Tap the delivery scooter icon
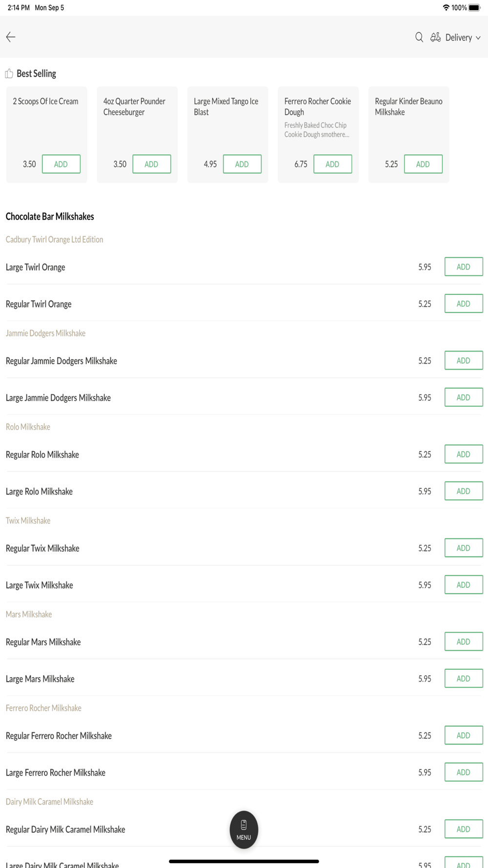Viewport: 488px width, 868px height. pos(435,37)
